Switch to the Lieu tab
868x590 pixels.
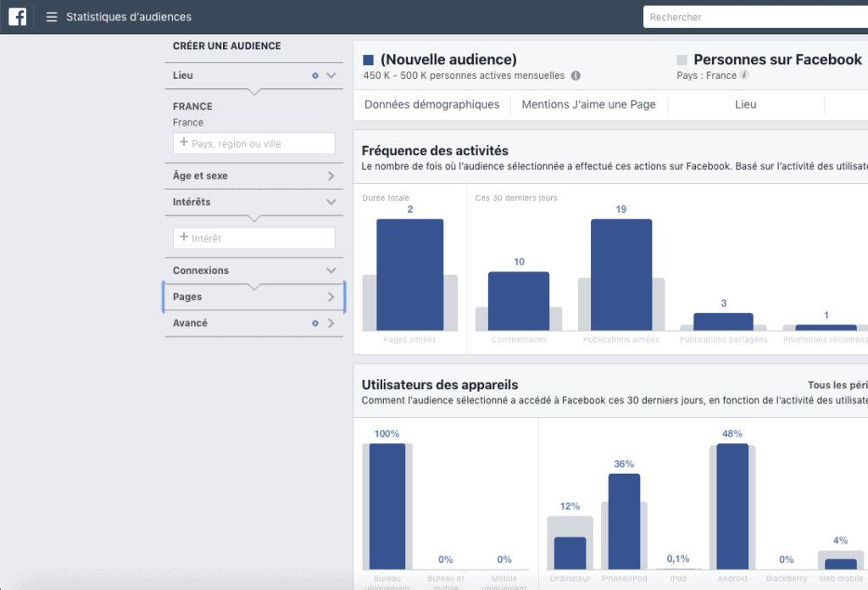tap(746, 104)
